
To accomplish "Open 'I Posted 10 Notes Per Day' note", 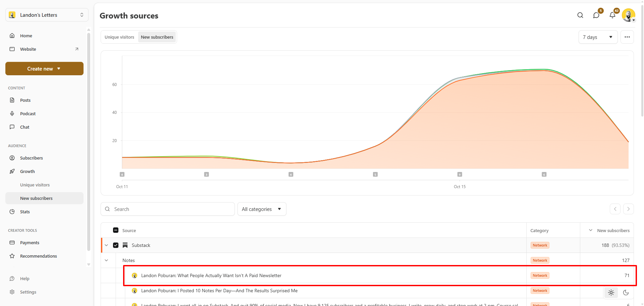I will [x=219, y=291].
